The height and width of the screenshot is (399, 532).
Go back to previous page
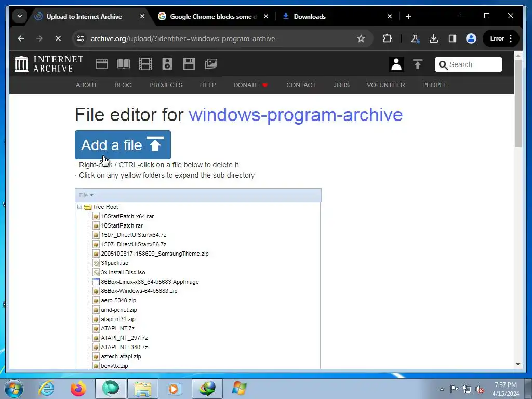[21, 38]
